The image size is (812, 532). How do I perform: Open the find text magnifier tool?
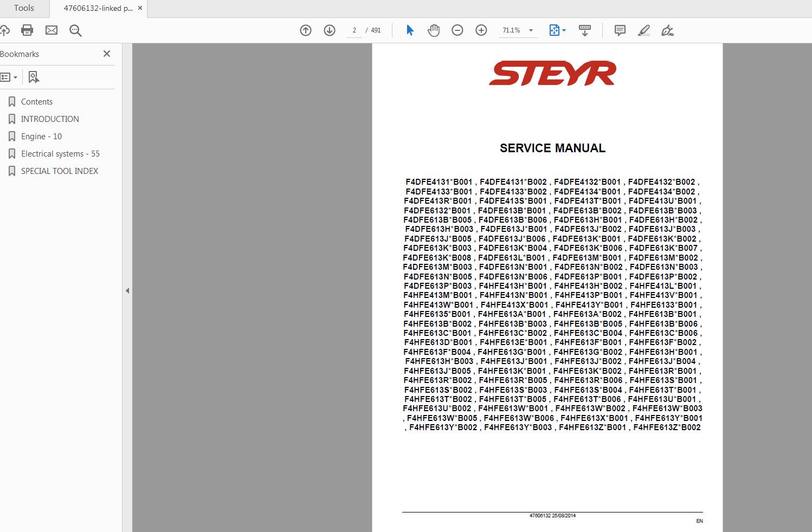76,31
